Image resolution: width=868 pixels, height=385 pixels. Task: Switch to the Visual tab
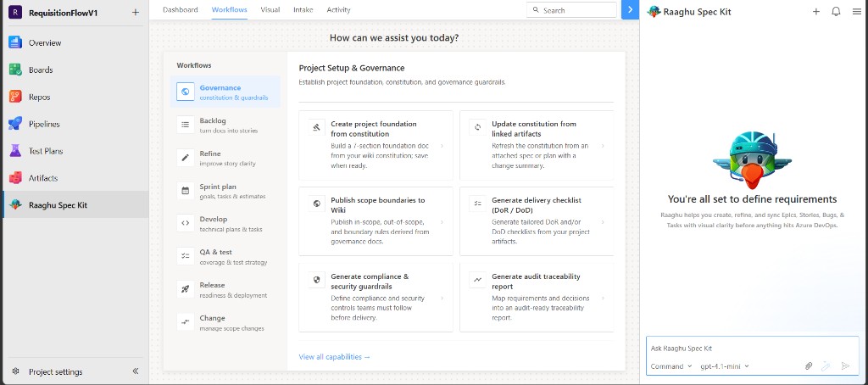click(x=270, y=10)
